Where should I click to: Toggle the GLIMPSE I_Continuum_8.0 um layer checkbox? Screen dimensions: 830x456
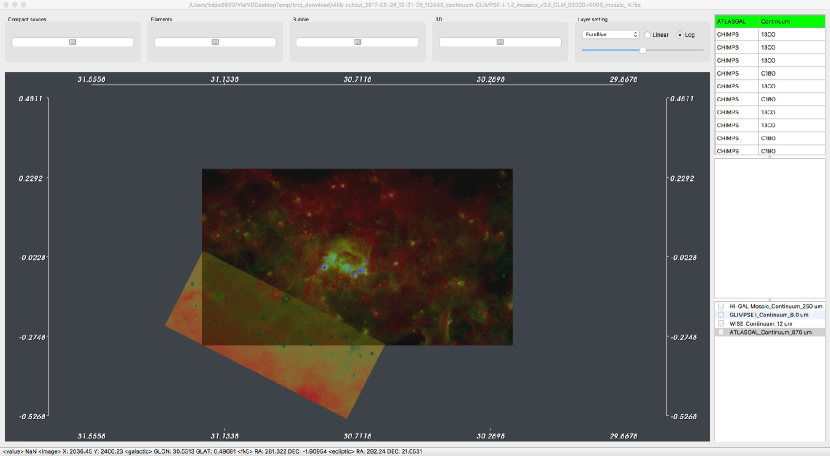721,315
